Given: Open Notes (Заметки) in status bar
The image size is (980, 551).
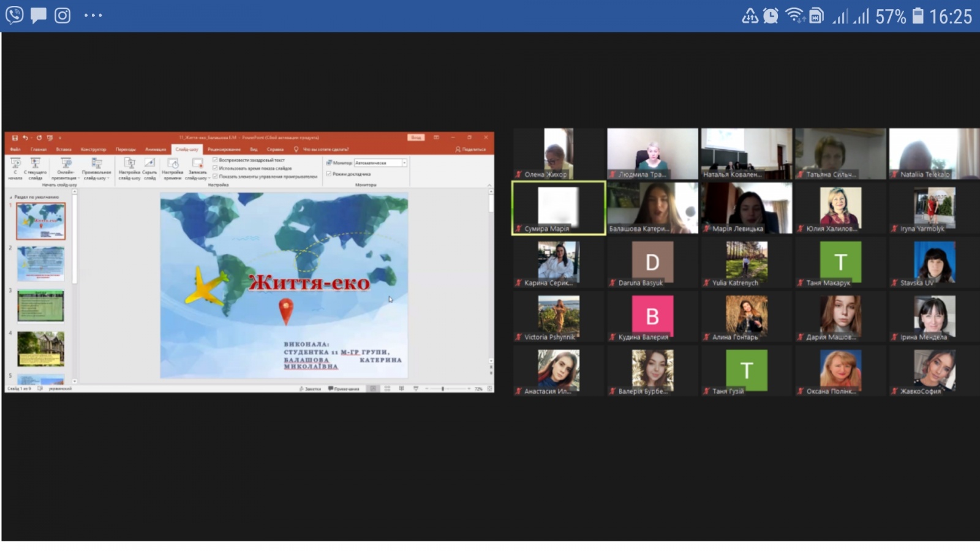Looking at the screenshot, I should (x=310, y=389).
